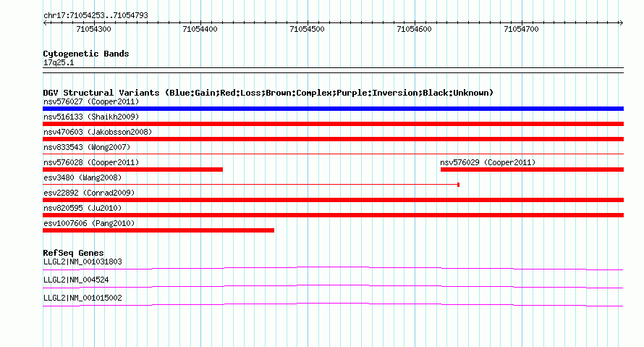This screenshot has height=347, width=644.
Task: Click the right arrow of the coordinate ruler
Action: 621,23
